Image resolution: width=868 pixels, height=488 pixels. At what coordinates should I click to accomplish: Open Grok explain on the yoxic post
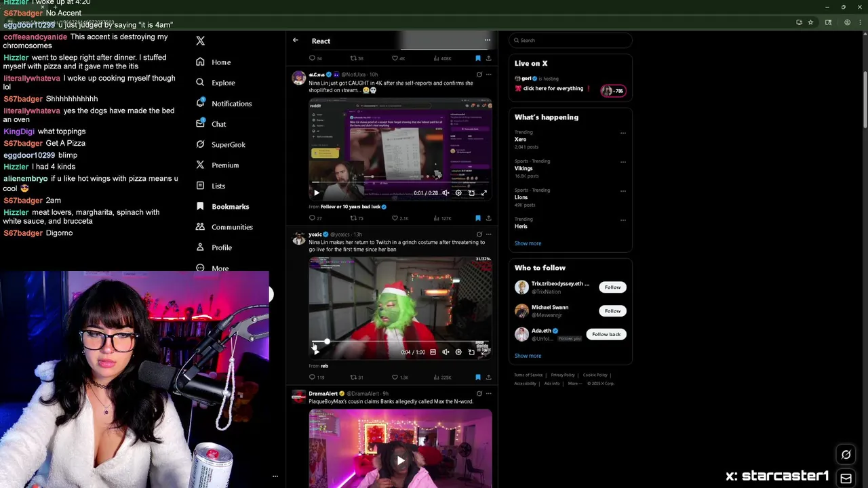pos(479,235)
